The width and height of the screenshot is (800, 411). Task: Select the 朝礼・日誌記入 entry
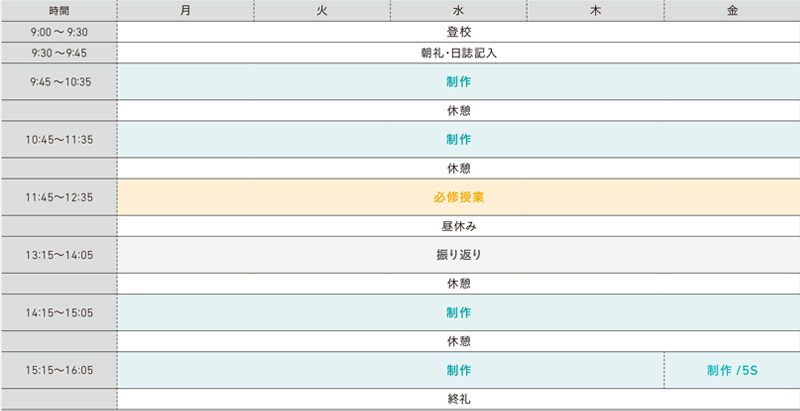point(459,54)
